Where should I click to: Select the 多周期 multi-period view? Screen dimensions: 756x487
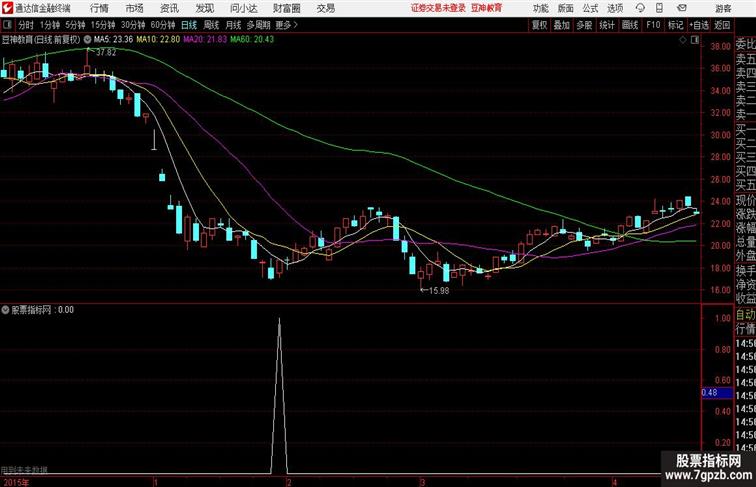pos(258,25)
